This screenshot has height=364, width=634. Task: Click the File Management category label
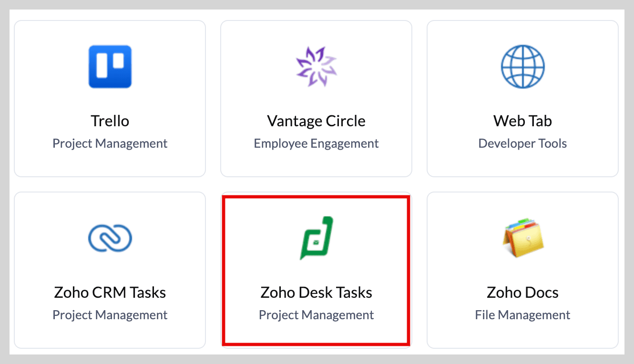point(522,315)
